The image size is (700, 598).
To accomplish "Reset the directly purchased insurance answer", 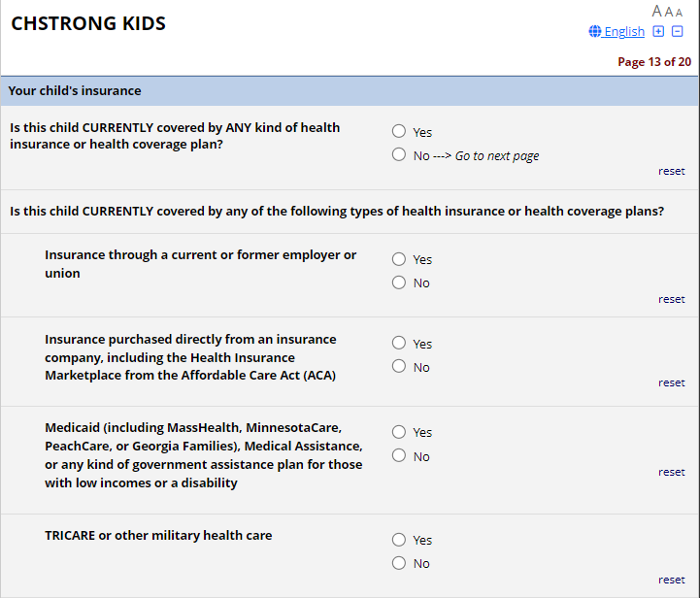I will click(671, 382).
